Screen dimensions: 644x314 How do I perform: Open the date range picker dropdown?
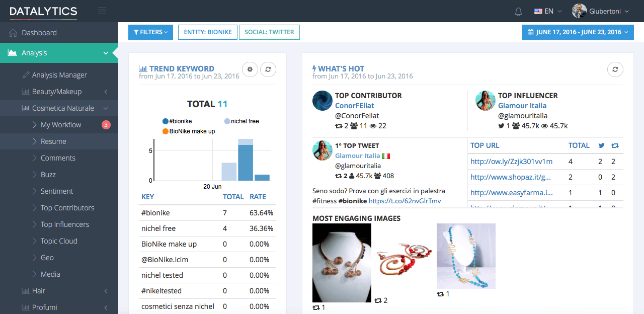click(578, 32)
